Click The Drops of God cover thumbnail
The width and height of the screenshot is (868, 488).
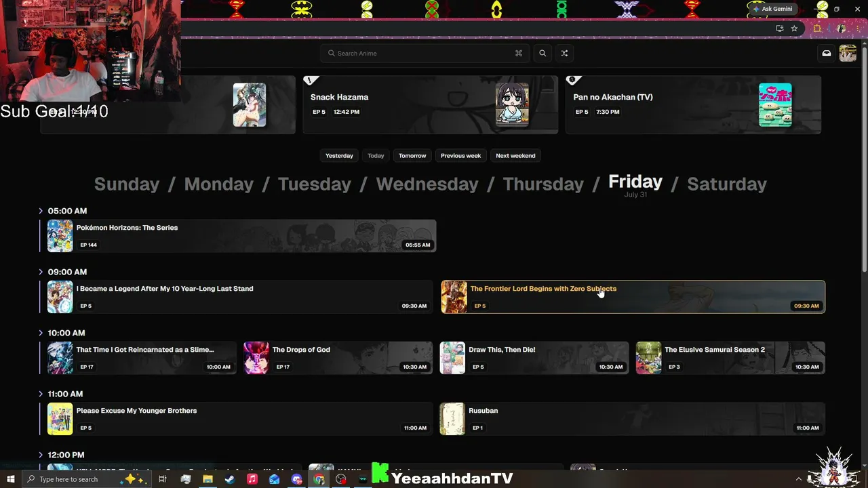(x=256, y=358)
